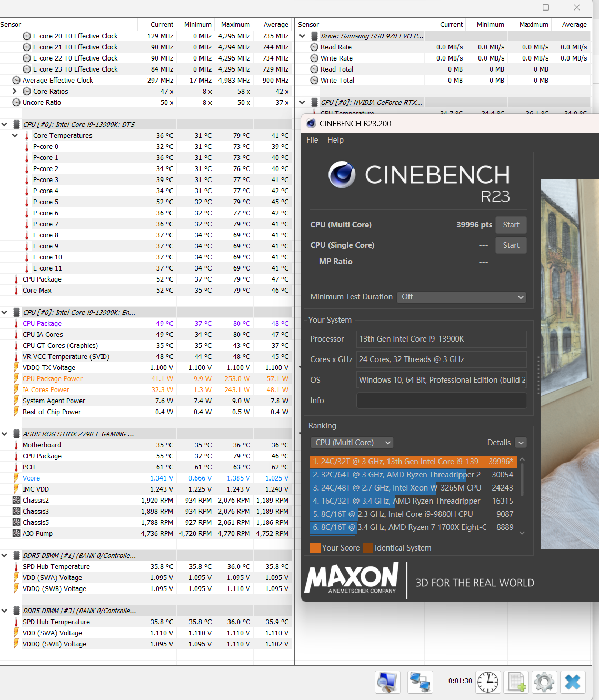
Task: Select the top ranking entry 13th Gen i9 39996
Action: [413, 462]
